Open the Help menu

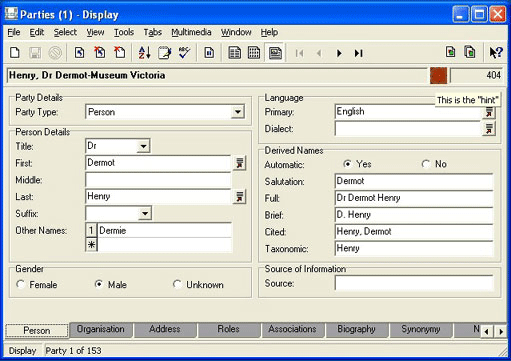269,32
